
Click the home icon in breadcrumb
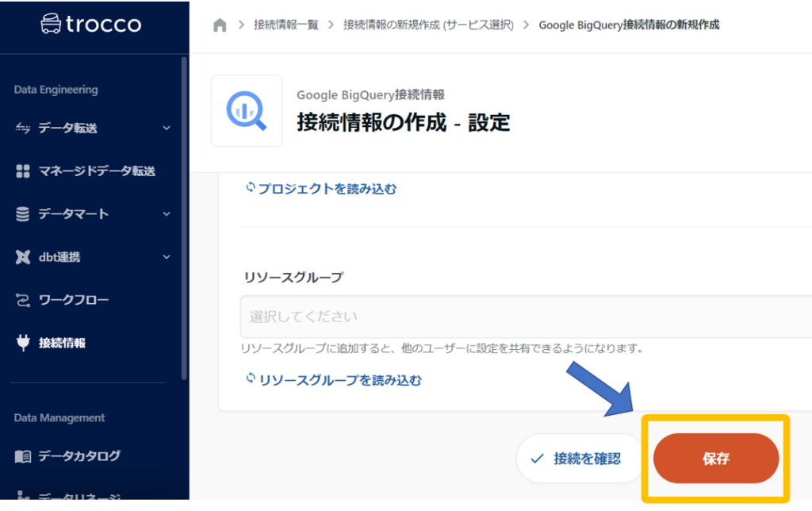[220, 25]
